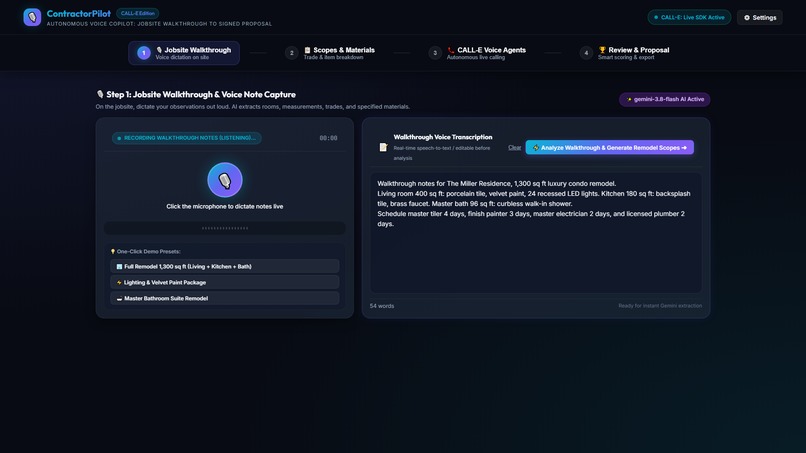
Task: Click the step number 2 circle
Action: coord(291,53)
